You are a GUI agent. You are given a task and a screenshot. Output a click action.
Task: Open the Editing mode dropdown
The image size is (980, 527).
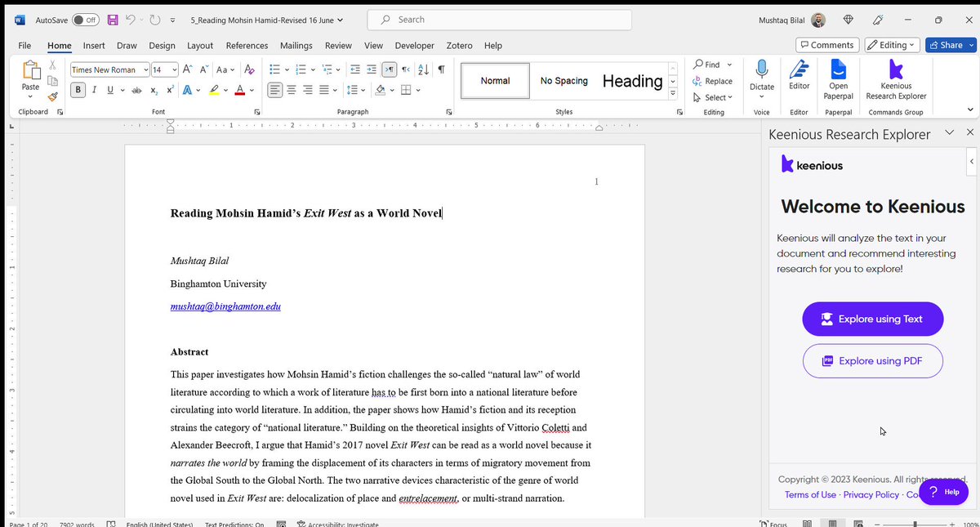pyautogui.click(x=892, y=45)
